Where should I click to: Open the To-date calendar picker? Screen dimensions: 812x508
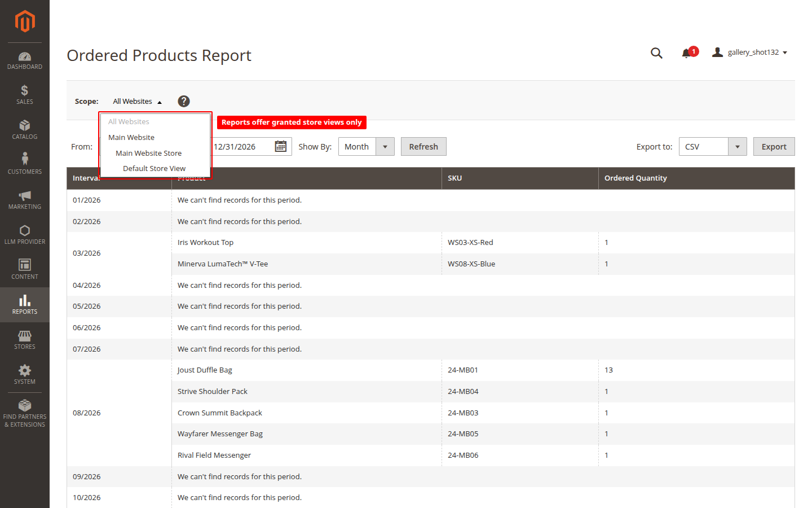point(280,147)
